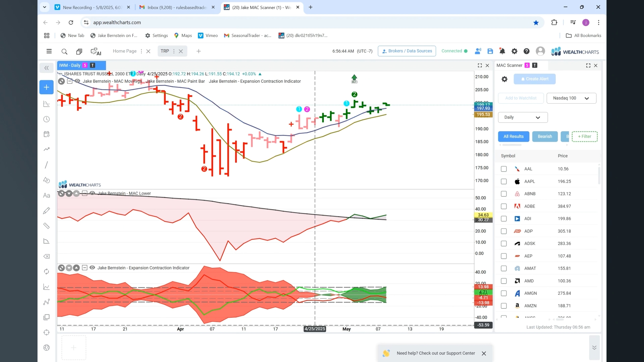
Task: Maximize the IWM chart panel
Action: pos(480,66)
